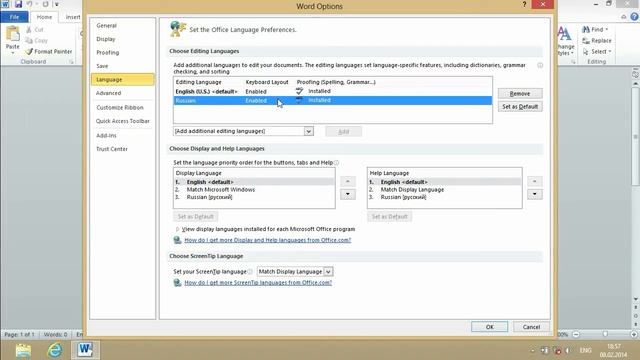Move help language up with the up arrow
Viewport: 640px width, 360px height.
point(535,181)
